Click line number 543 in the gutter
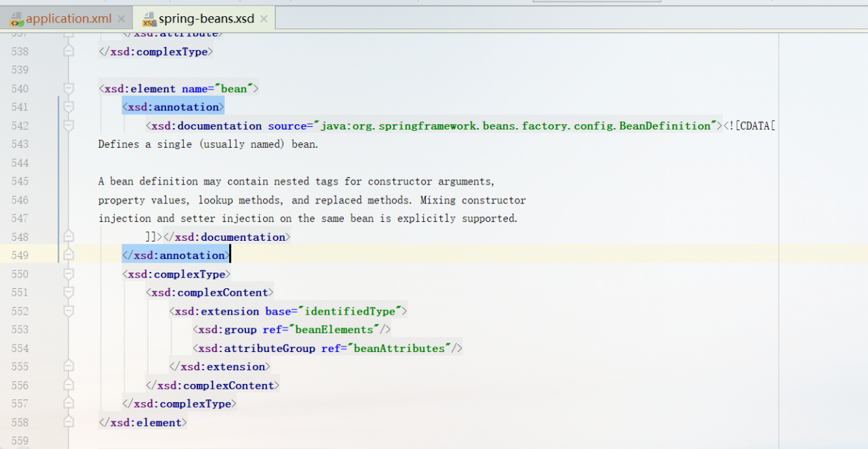This screenshot has height=449, width=868. coord(20,144)
